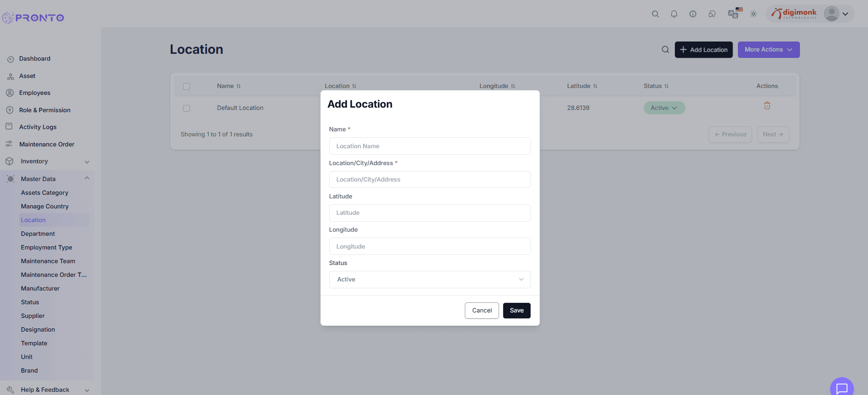Image resolution: width=868 pixels, height=395 pixels.
Task: Open the More Actions dropdown
Action: click(768, 50)
